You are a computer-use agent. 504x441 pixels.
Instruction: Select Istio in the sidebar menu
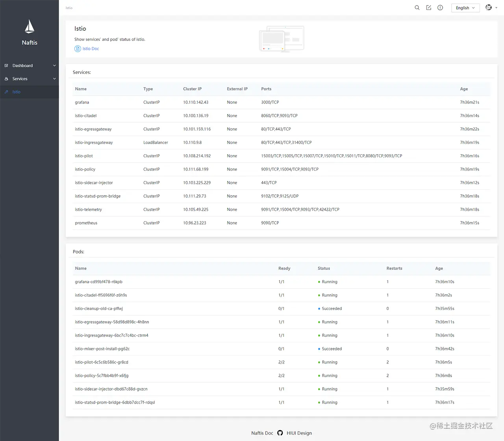(x=30, y=92)
